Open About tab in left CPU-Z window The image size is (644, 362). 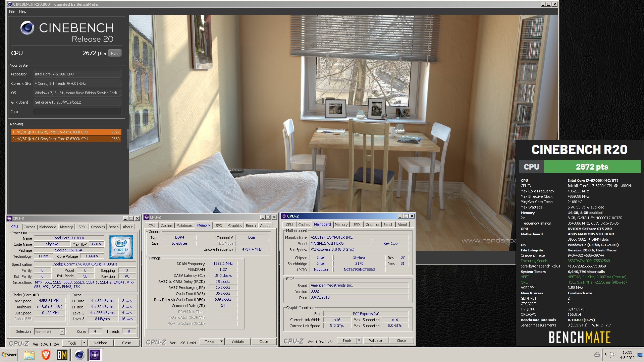click(128, 227)
